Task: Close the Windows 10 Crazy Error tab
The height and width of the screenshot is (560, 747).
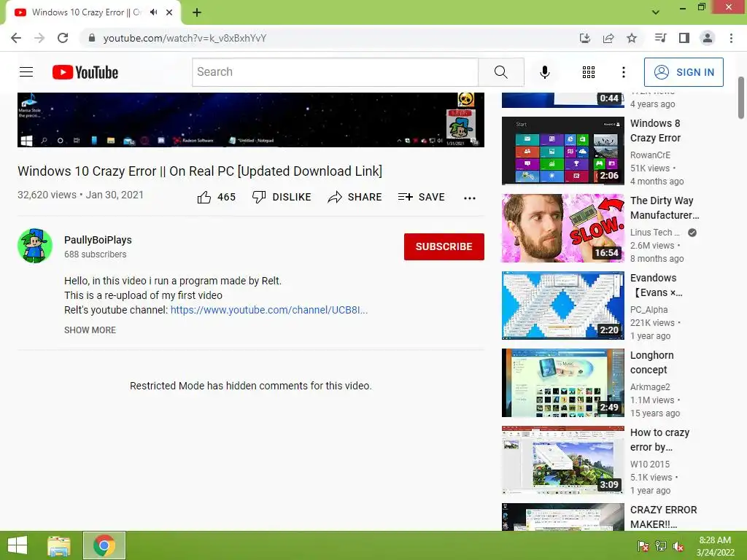Action: click(169, 12)
